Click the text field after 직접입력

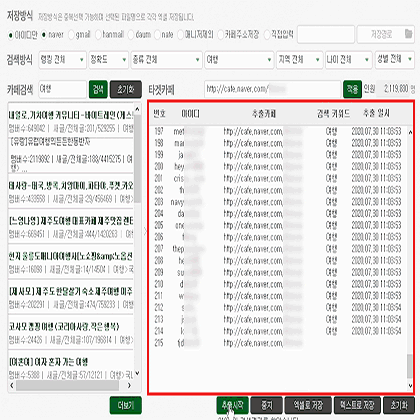(326, 34)
